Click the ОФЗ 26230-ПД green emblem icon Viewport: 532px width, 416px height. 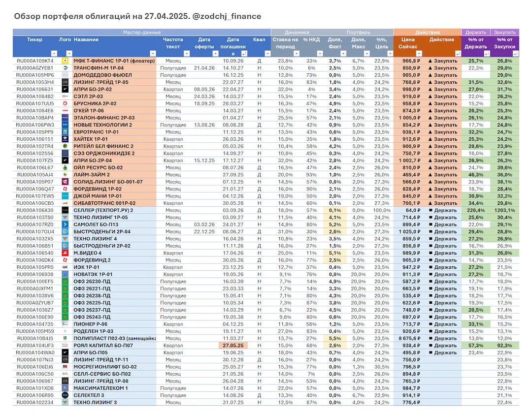click(x=65, y=282)
